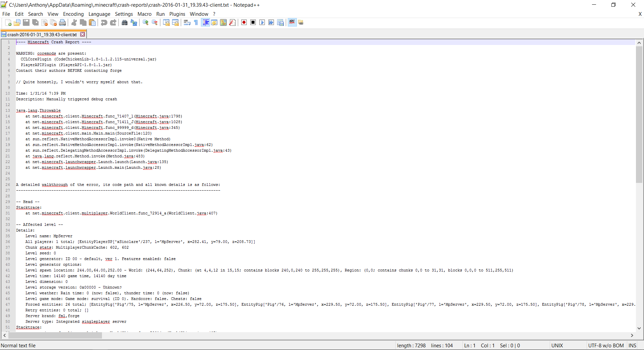Playback the recorded macro with the blue arrow

coord(262,22)
